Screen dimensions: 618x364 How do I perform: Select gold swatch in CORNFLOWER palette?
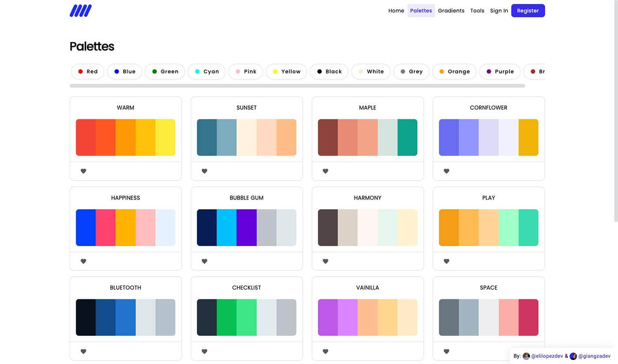(x=528, y=137)
